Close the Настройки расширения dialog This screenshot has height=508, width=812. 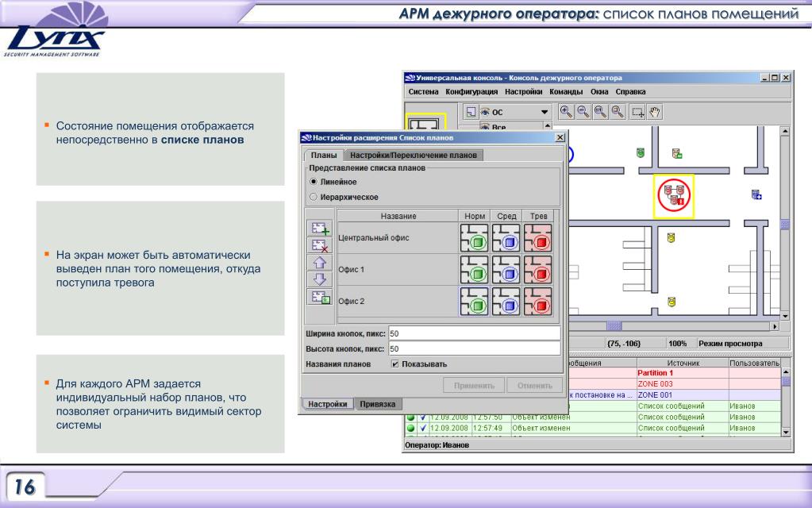(560, 137)
